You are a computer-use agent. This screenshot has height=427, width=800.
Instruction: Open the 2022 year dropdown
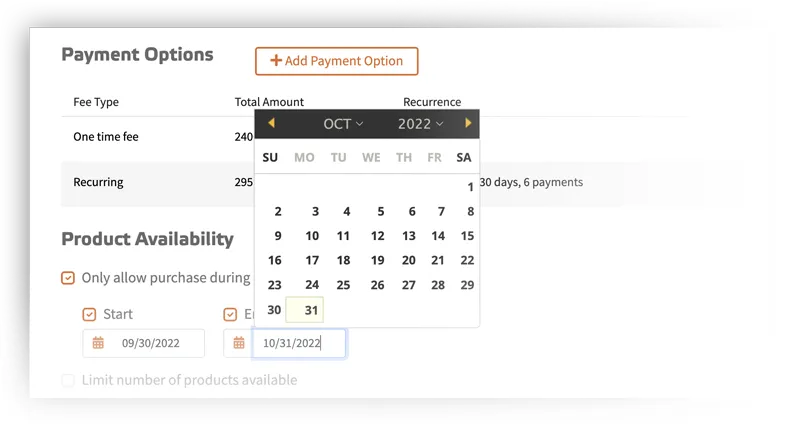pos(420,124)
